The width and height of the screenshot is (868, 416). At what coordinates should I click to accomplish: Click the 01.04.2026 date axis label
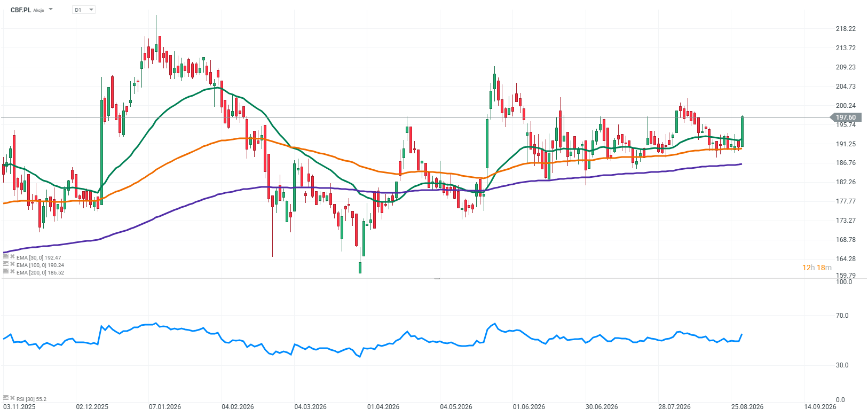point(383,407)
